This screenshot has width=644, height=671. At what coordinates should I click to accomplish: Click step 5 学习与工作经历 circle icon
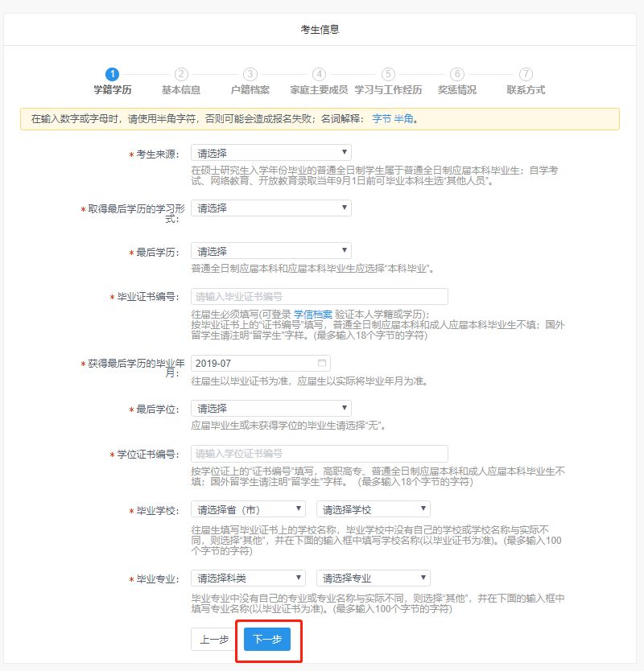pyautogui.click(x=388, y=74)
